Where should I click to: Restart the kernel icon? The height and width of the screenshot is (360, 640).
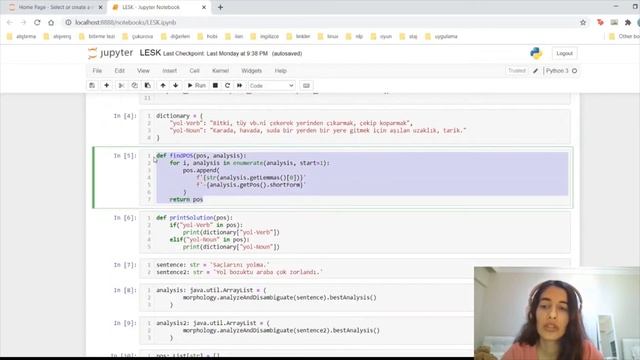pyautogui.click(x=227, y=85)
